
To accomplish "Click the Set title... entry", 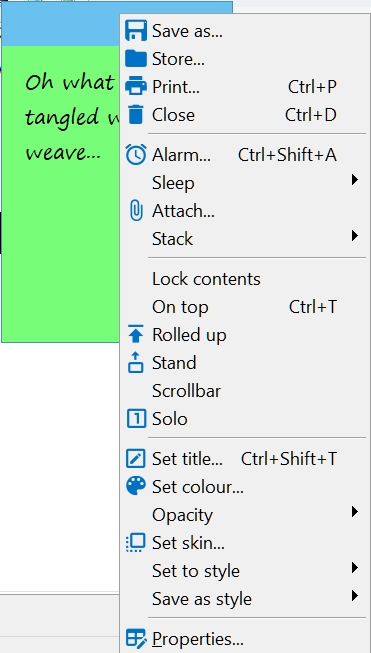I will (x=245, y=459).
